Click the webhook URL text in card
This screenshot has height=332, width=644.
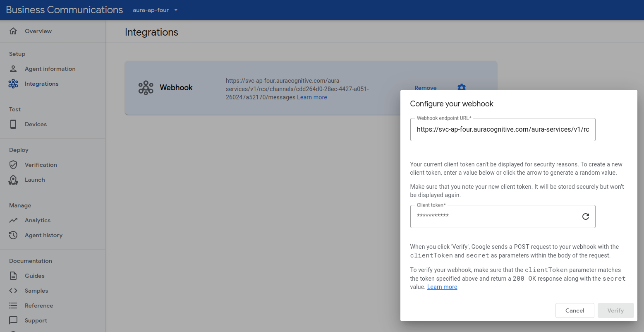point(297,89)
